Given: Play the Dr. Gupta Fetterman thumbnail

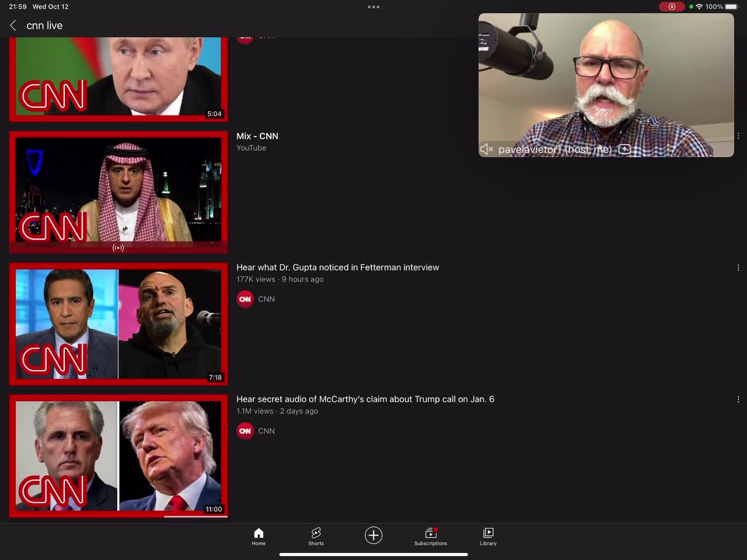Looking at the screenshot, I should click(x=118, y=324).
